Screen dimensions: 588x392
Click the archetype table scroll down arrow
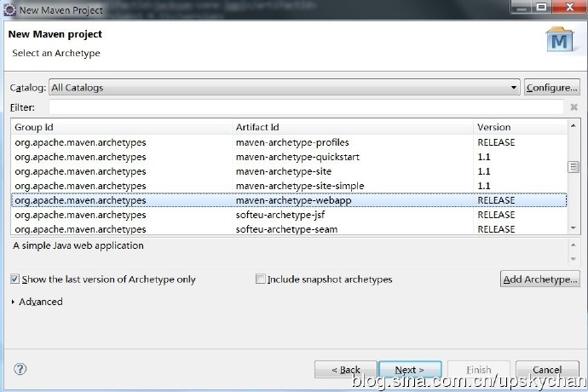pyautogui.click(x=574, y=228)
